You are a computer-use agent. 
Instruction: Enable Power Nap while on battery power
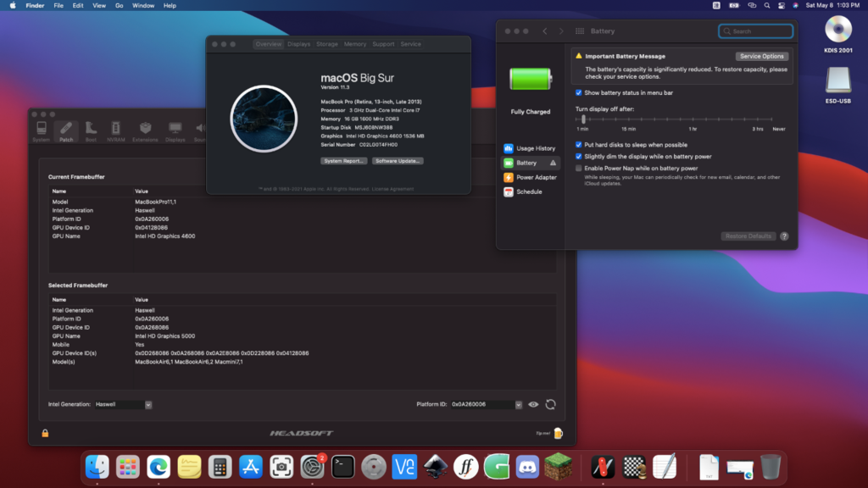[x=579, y=169]
